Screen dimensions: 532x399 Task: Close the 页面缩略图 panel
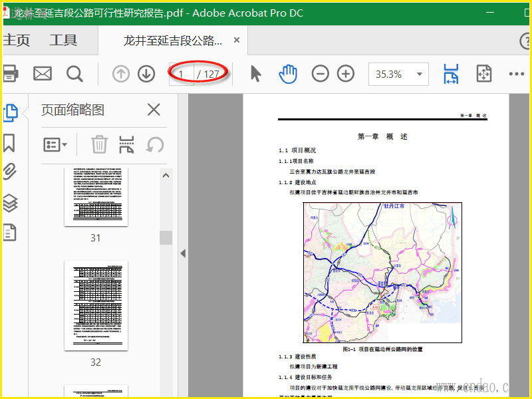pyautogui.click(x=154, y=110)
